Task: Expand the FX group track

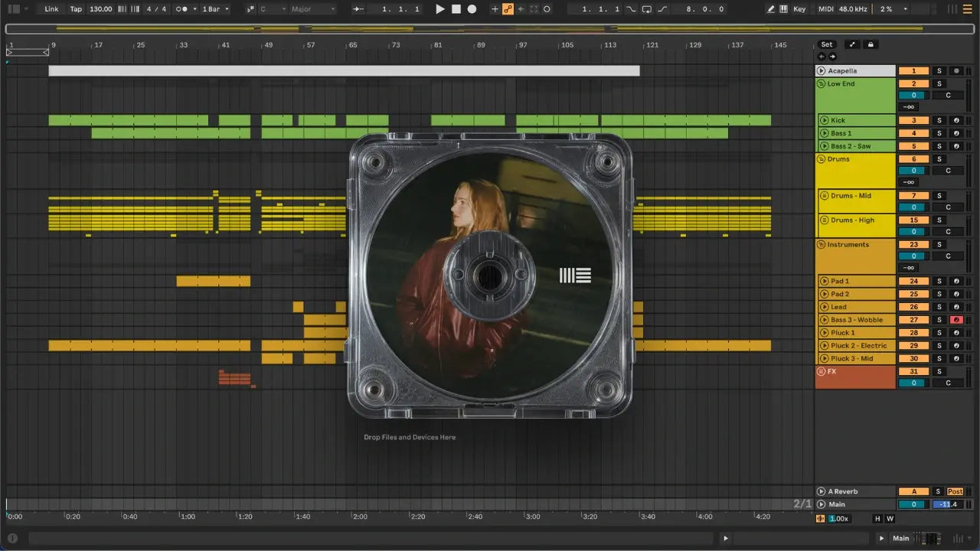Action: tap(821, 371)
